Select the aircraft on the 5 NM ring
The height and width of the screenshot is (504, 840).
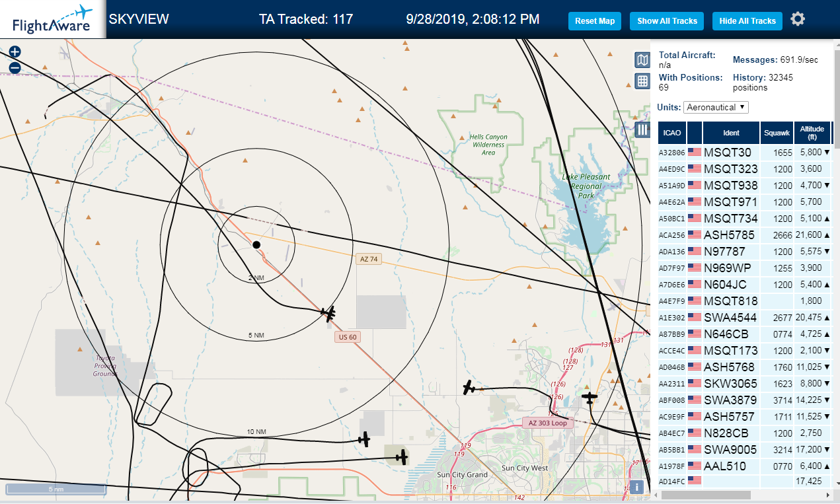click(328, 313)
